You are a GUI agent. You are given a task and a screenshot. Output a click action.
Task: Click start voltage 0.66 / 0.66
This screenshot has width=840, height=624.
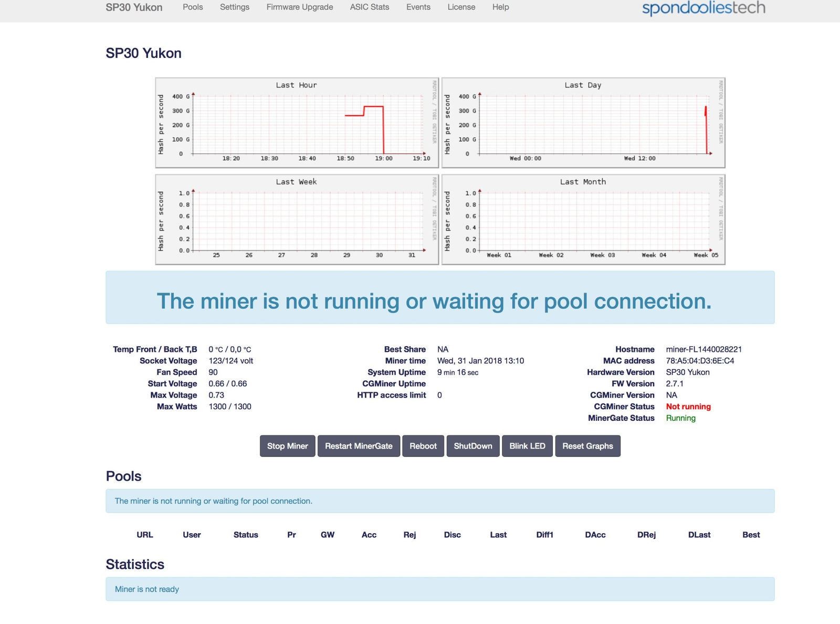227,383
